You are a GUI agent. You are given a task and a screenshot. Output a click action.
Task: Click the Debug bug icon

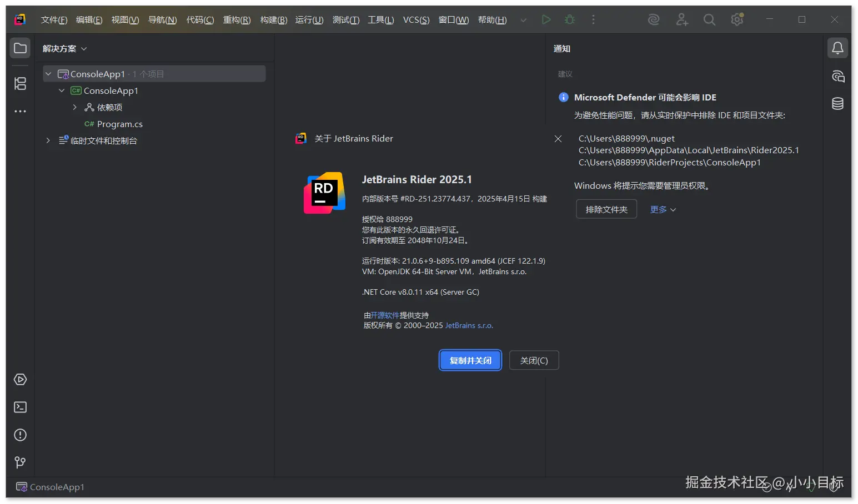[570, 19]
